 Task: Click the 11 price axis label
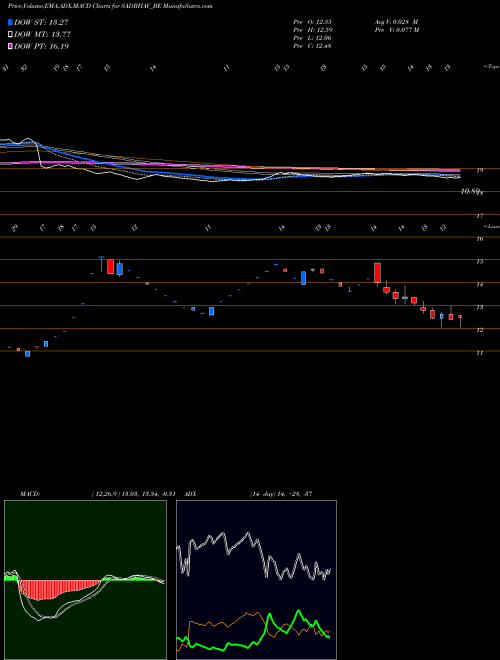click(x=479, y=353)
